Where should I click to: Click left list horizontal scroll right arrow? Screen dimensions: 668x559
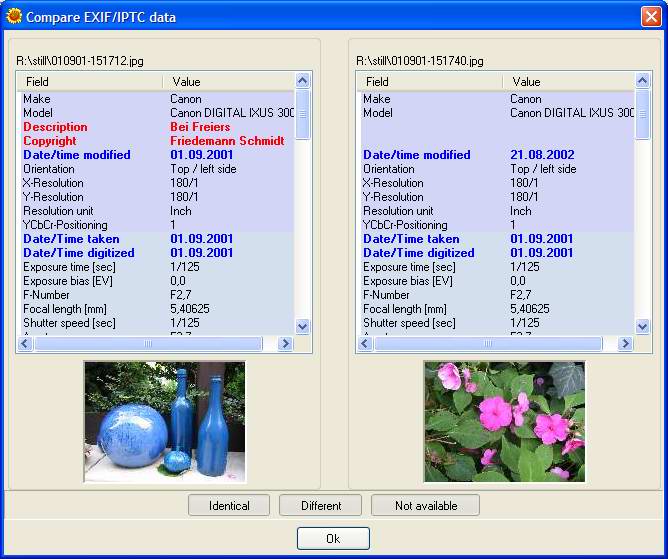(285, 343)
